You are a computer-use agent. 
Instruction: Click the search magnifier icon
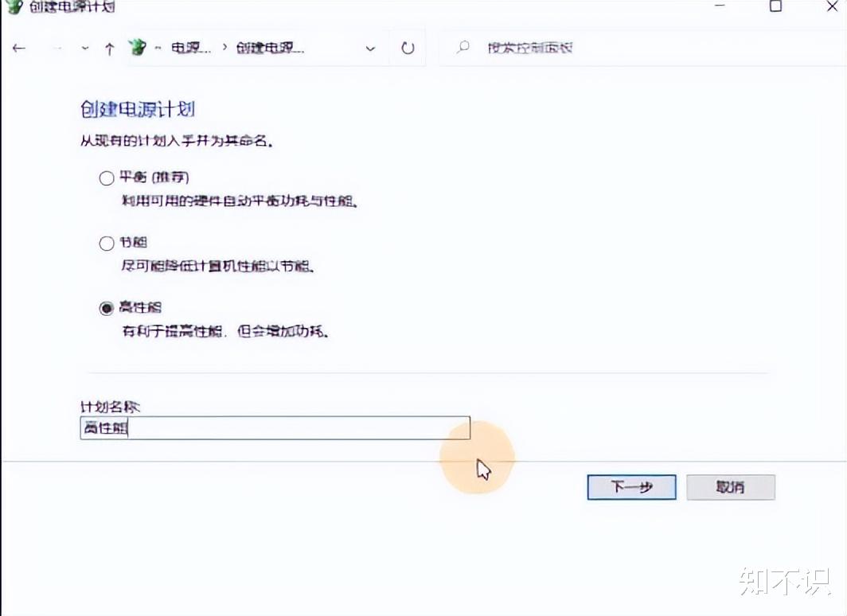pyautogui.click(x=463, y=47)
